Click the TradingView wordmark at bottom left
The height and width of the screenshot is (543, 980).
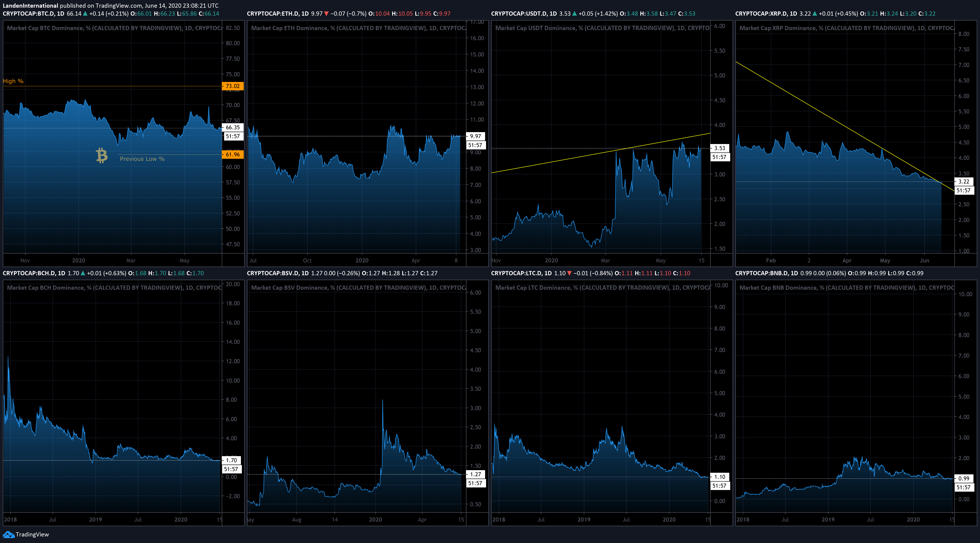[32, 535]
